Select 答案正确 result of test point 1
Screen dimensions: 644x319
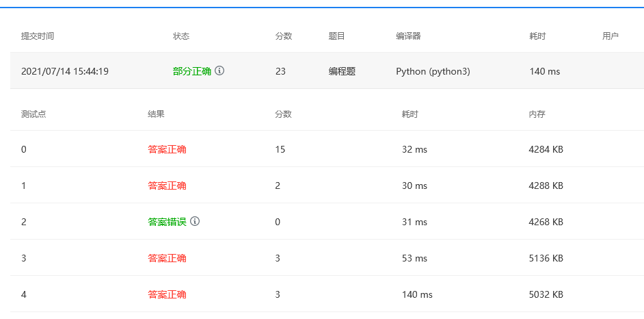click(x=167, y=186)
